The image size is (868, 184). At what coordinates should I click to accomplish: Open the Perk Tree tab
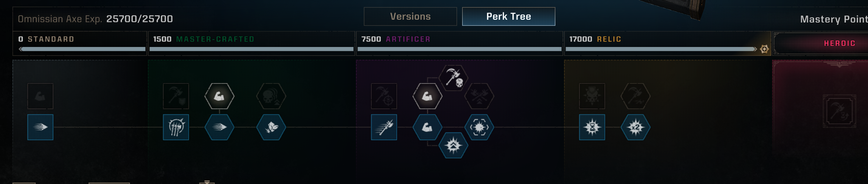[x=509, y=16]
